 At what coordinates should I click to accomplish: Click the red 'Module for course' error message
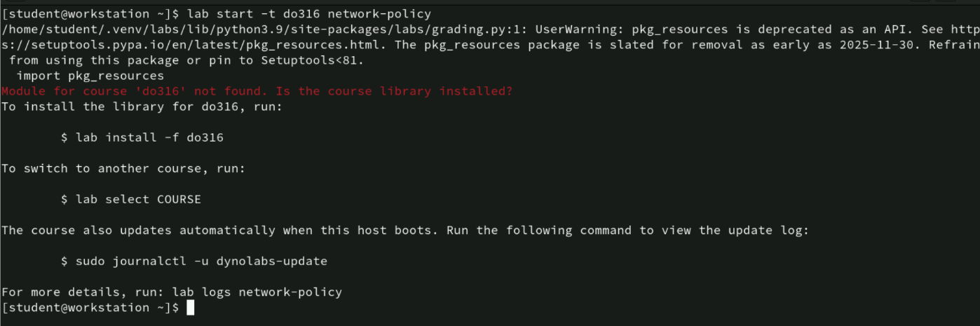click(x=257, y=91)
